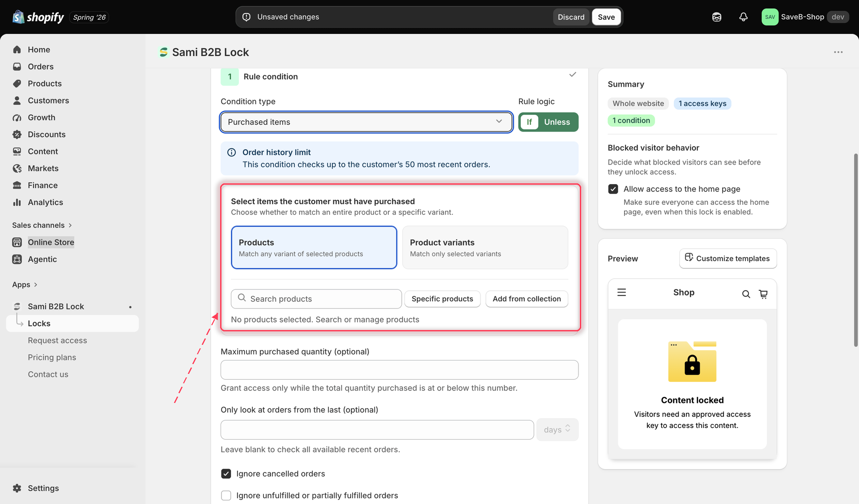The image size is (859, 504).
Task: Click the Discounts badge icon
Action: (17, 135)
